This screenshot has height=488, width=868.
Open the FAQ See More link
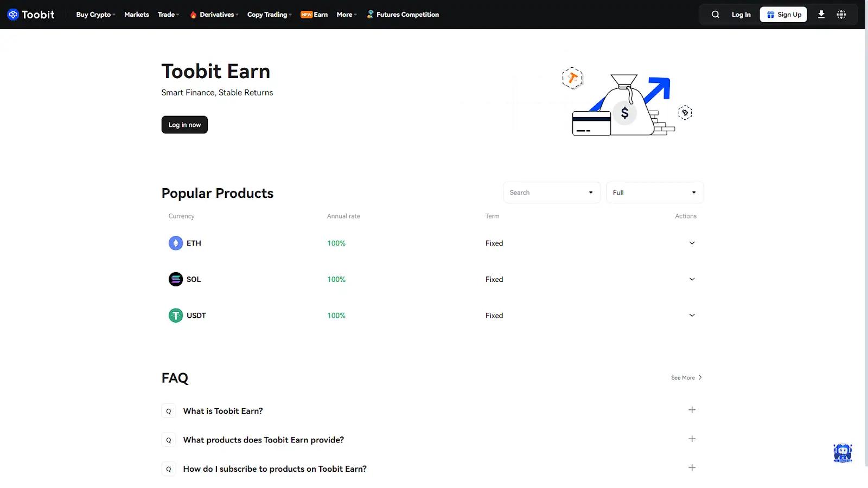pos(686,377)
